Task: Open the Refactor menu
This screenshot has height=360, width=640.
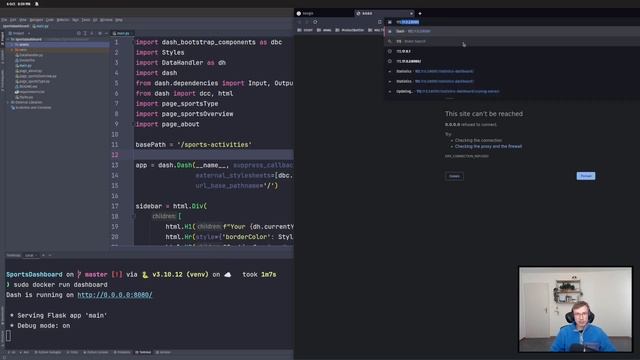Action: click(x=63, y=20)
